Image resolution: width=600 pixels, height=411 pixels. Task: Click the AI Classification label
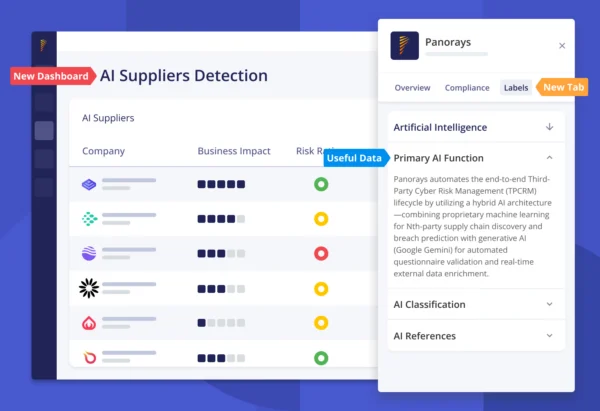[x=429, y=305]
